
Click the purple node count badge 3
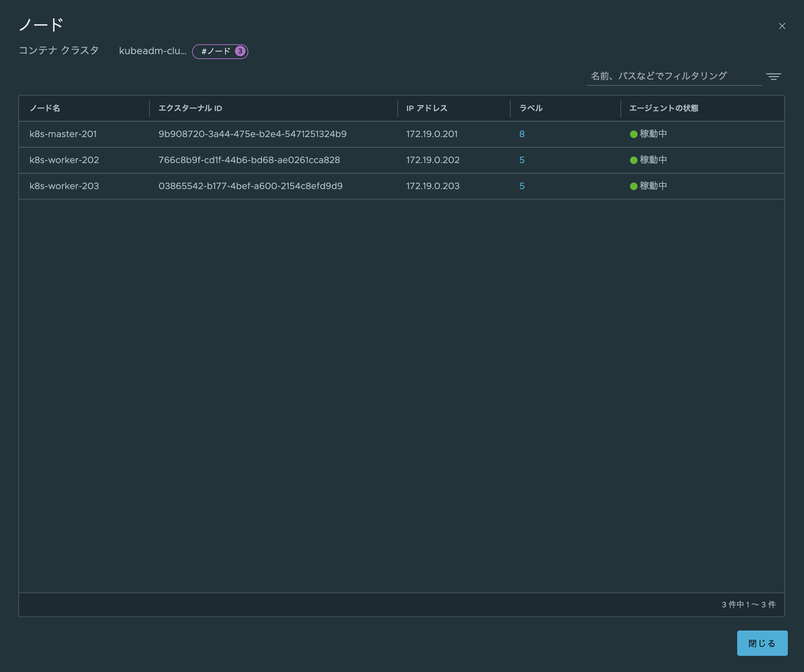(x=240, y=51)
